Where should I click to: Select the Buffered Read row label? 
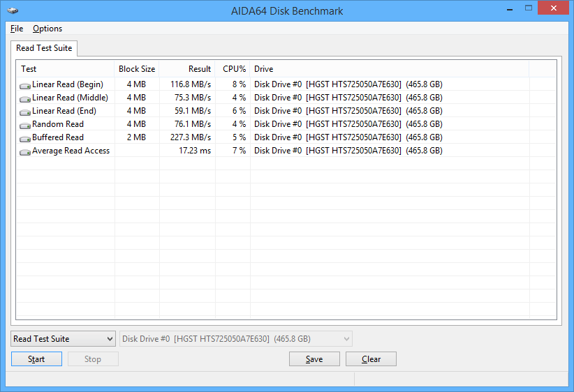tap(58, 137)
